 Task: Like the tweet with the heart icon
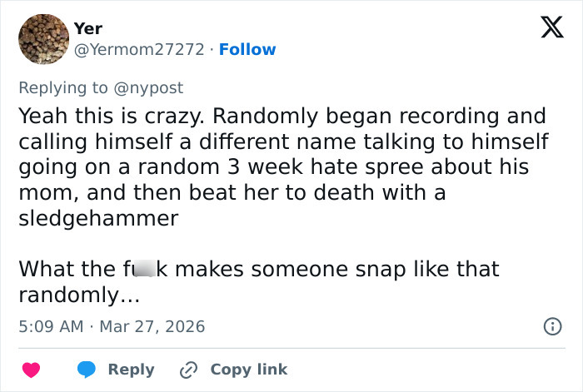click(x=31, y=370)
